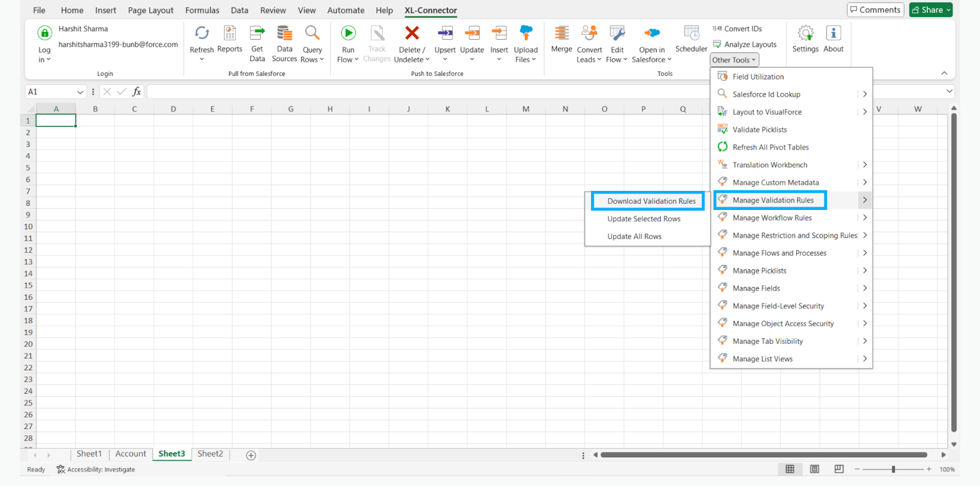Image resolution: width=980 pixels, height=486 pixels.
Task: Click zoom out minus button
Action: tap(857, 469)
